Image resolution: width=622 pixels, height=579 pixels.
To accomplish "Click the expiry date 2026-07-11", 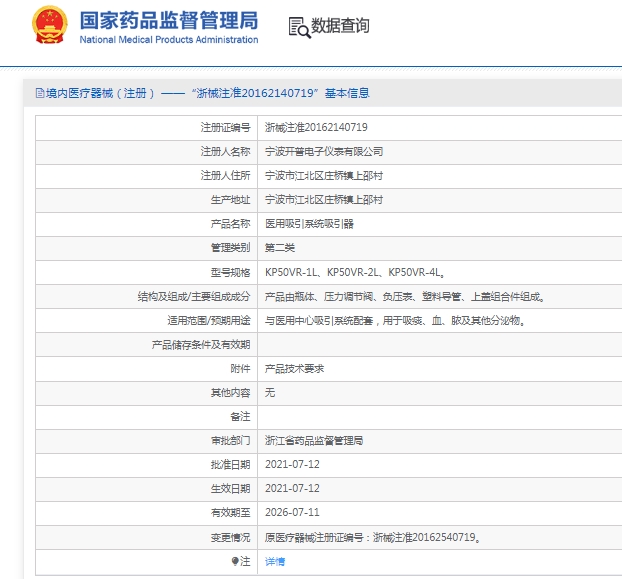I will tap(292, 512).
